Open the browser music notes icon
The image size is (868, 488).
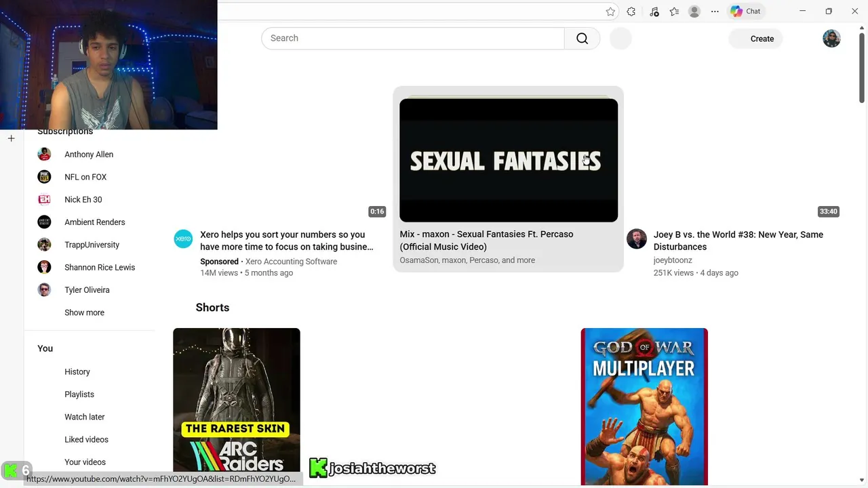click(x=654, y=12)
